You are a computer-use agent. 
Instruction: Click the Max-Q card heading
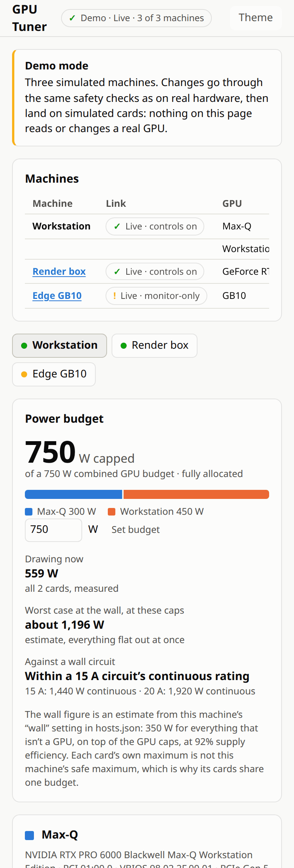click(x=60, y=835)
